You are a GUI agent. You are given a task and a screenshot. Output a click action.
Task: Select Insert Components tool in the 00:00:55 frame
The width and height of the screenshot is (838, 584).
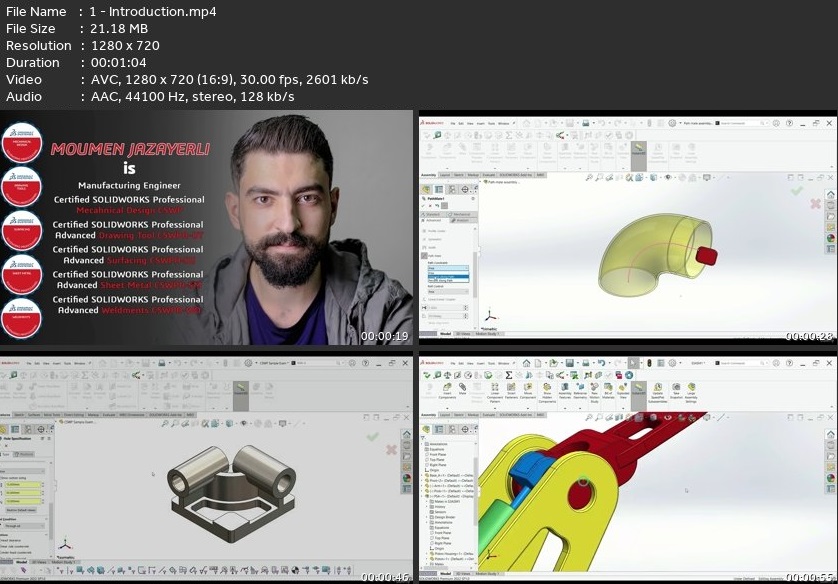tap(447, 391)
